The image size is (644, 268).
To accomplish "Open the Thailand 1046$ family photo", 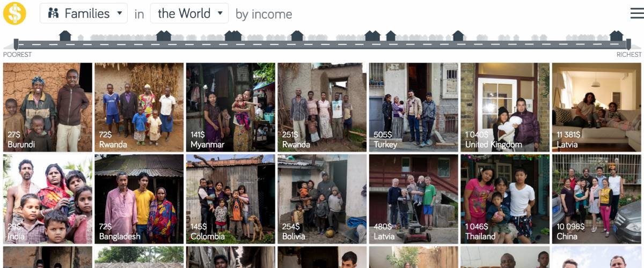I will (505, 199).
